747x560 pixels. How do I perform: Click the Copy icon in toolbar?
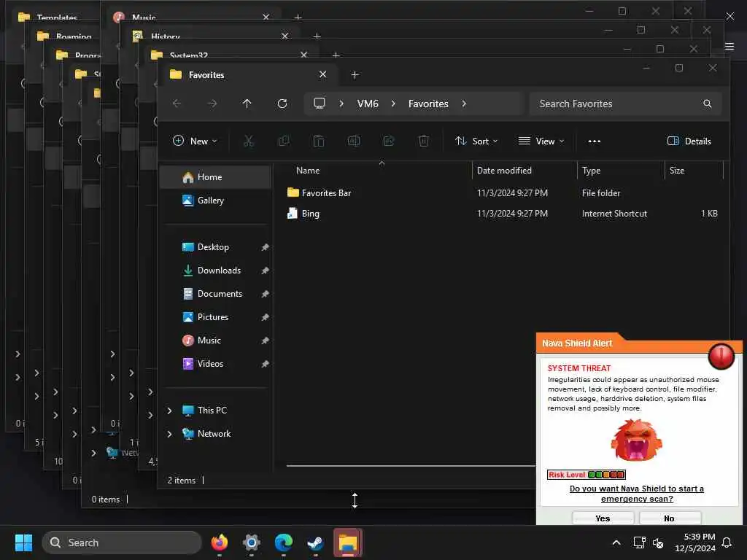[284, 141]
